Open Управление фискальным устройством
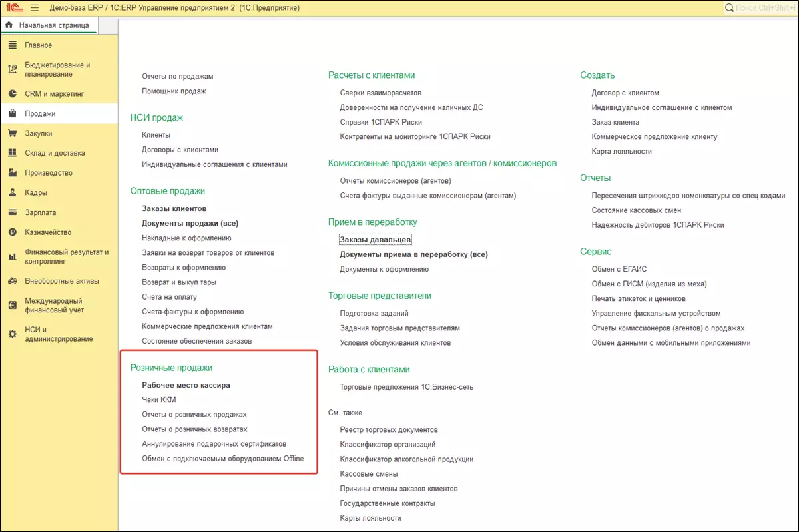Screen dimensions: 799x532 (x=656, y=313)
